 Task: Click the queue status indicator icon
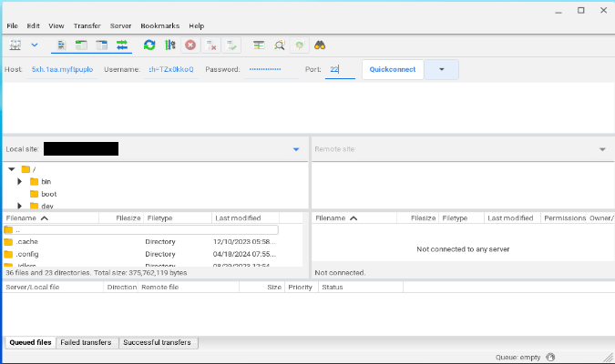(x=550, y=357)
